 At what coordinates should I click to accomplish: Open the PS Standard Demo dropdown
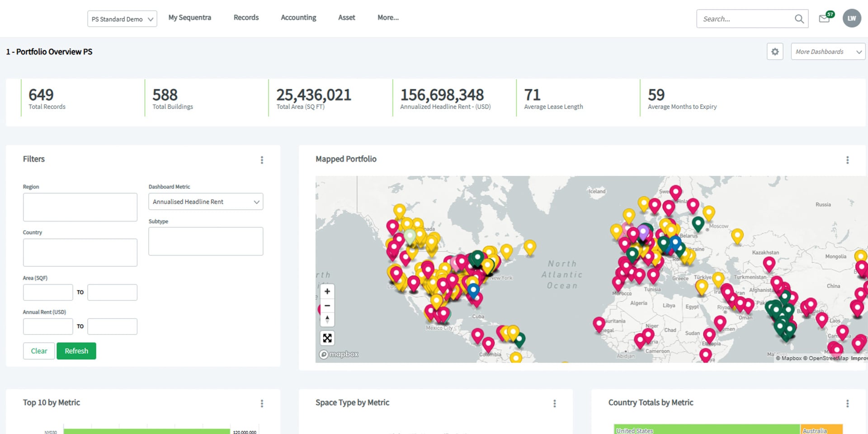tap(122, 19)
